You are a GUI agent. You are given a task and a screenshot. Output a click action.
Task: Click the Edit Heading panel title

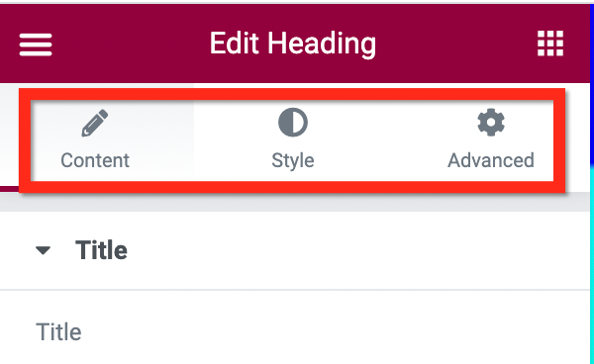tap(293, 44)
